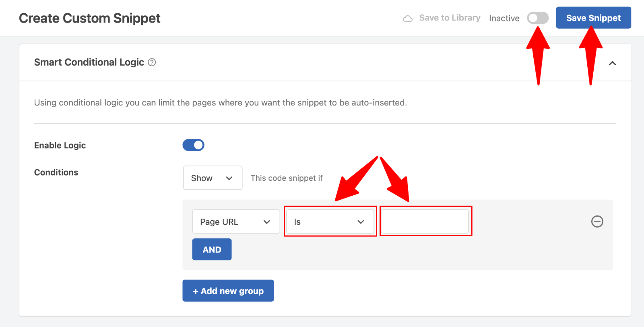
Task: Click the Create Custom Snippet heading
Action: click(x=89, y=18)
